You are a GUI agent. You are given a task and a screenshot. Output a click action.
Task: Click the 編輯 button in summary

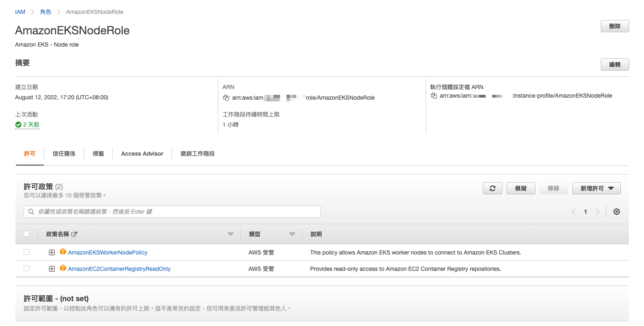615,65
